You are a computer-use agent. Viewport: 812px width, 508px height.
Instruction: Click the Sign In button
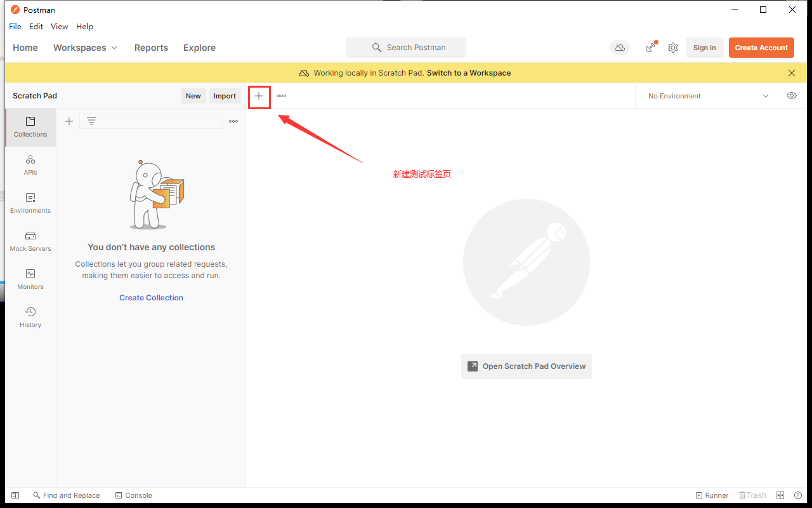[704, 48]
